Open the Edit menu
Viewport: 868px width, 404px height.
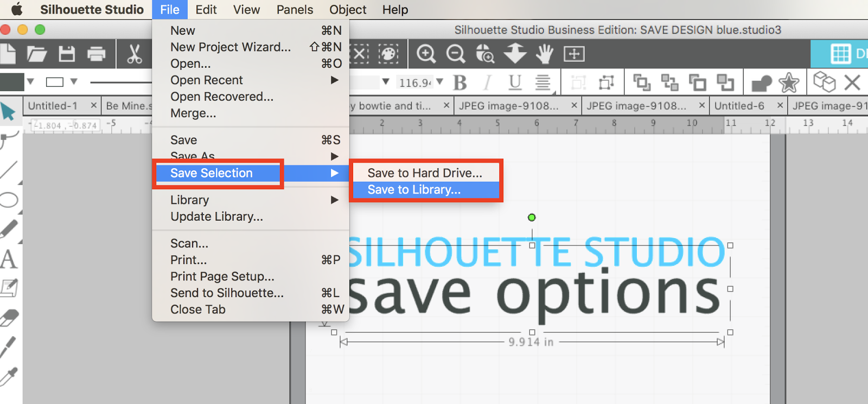[206, 10]
